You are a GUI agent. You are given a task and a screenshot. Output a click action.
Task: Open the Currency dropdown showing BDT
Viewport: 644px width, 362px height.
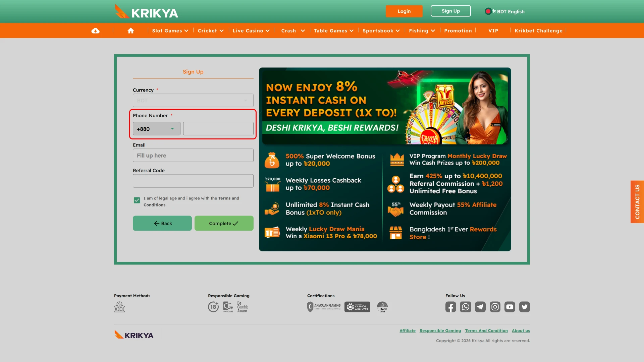(193, 100)
